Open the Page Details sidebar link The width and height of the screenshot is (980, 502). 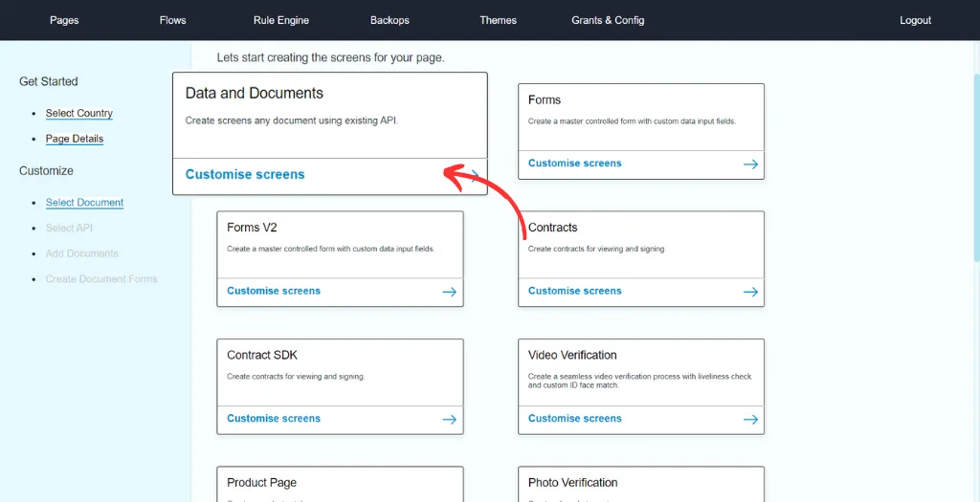tap(75, 139)
